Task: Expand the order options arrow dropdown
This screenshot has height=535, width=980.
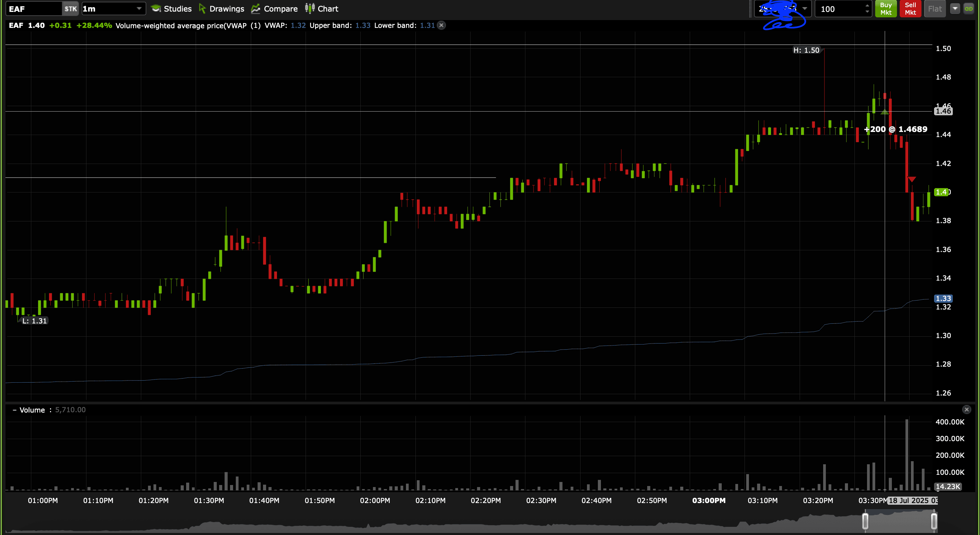Action: point(955,9)
